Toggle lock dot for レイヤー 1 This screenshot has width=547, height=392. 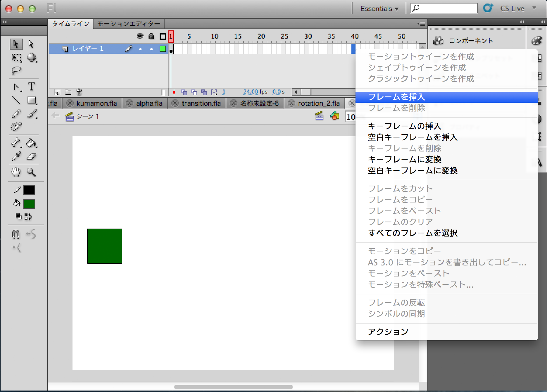(x=151, y=49)
